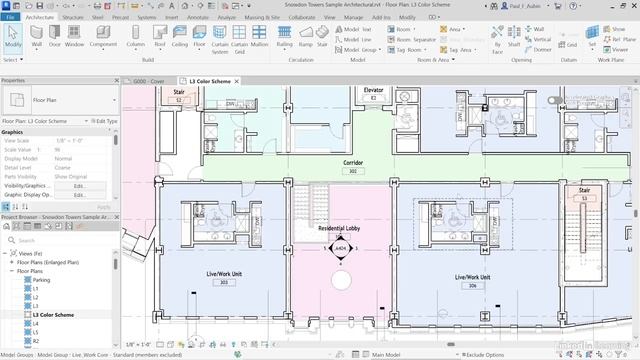The width and height of the screenshot is (640, 360).
Task: Switch to the Structure ribbon tab
Action: point(73,17)
